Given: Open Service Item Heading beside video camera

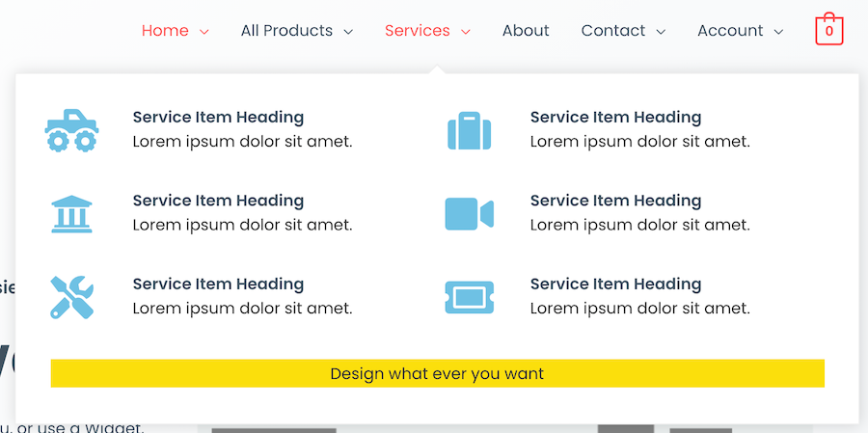Looking at the screenshot, I should click(615, 201).
